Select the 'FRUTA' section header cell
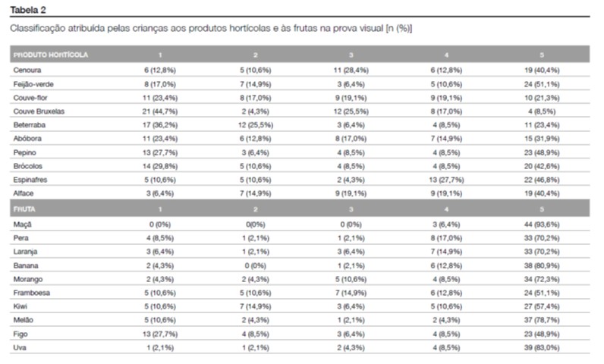The height and width of the screenshot is (364, 604). click(x=25, y=210)
